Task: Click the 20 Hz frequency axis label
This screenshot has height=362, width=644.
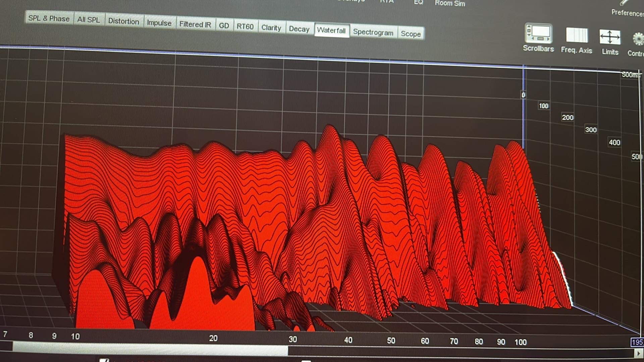Action: (213, 338)
